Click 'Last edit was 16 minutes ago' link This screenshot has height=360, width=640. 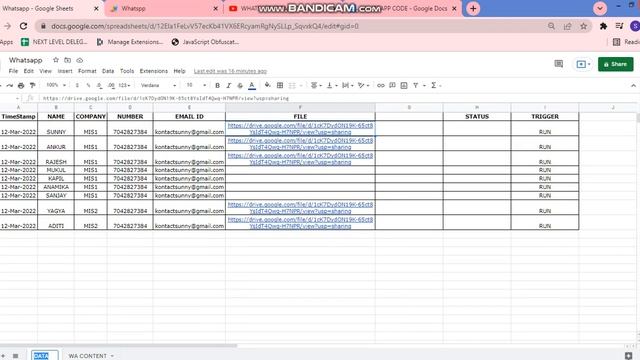tap(230, 71)
